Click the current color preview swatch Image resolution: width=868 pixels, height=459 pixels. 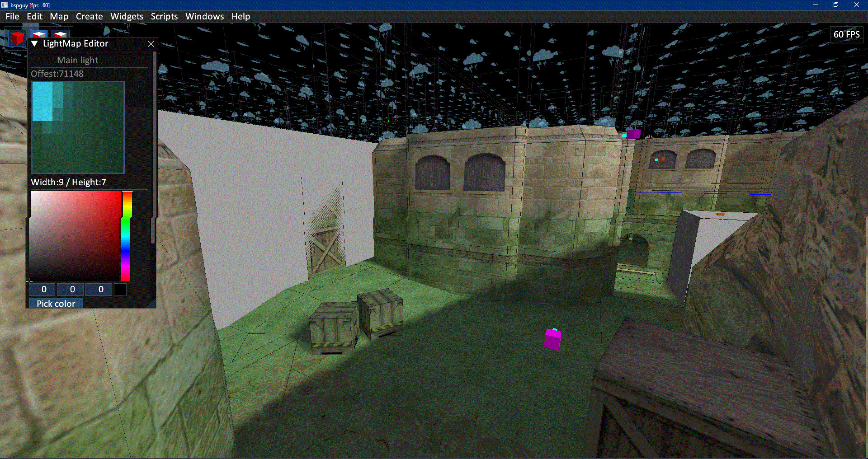(120, 289)
